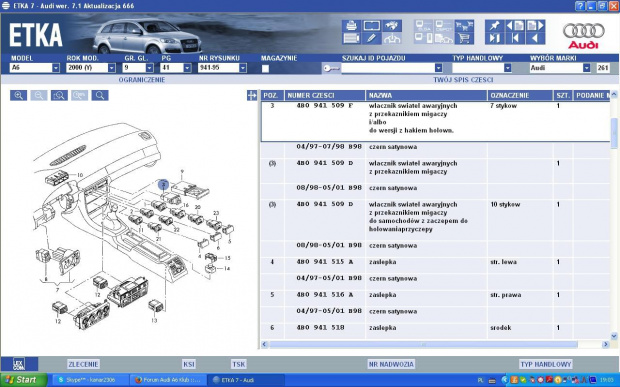Click the skip-forward arrow with bar icon

pyautogui.click(x=494, y=38)
